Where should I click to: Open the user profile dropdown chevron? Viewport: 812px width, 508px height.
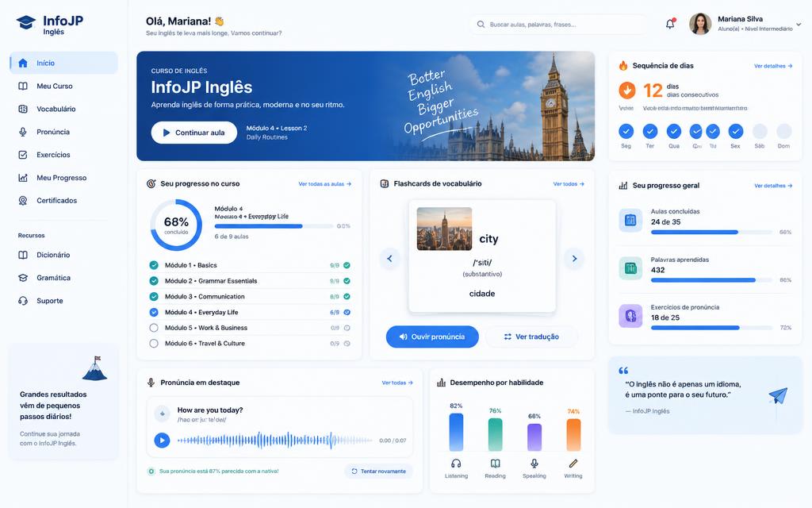[x=799, y=25]
